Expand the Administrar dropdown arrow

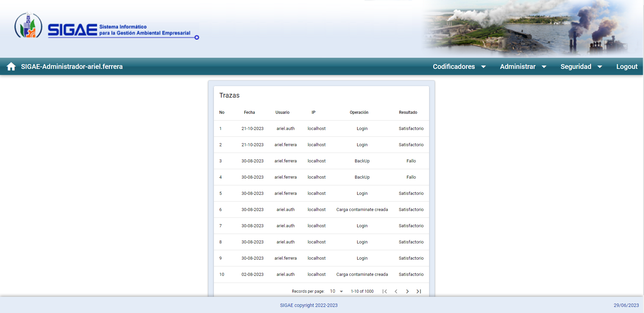[x=544, y=67]
